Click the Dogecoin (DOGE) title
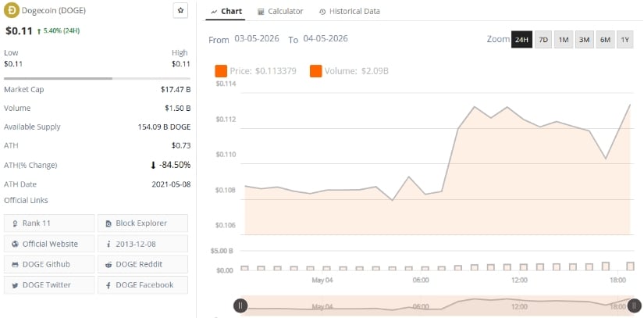This screenshot has width=644, height=318. click(54, 11)
